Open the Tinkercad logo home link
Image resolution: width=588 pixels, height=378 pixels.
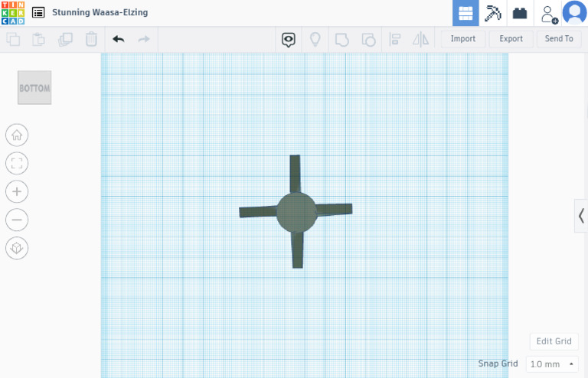(x=13, y=13)
